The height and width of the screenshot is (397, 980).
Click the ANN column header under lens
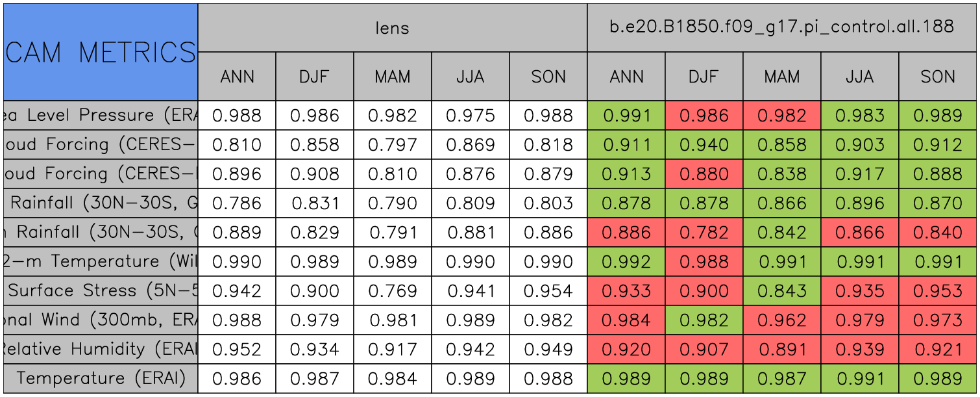237,77
